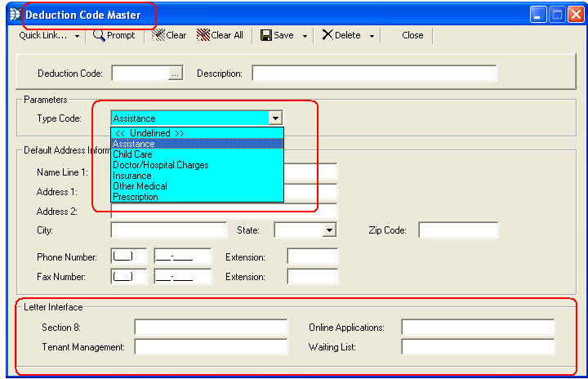Image resolution: width=588 pixels, height=379 pixels.
Task: Open the Delete dropdown arrow
Action: click(372, 36)
